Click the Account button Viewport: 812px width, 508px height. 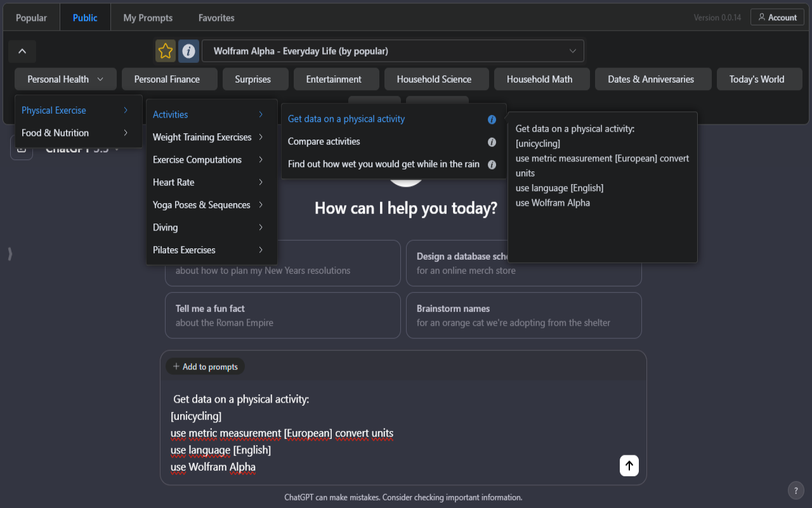coord(777,17)
